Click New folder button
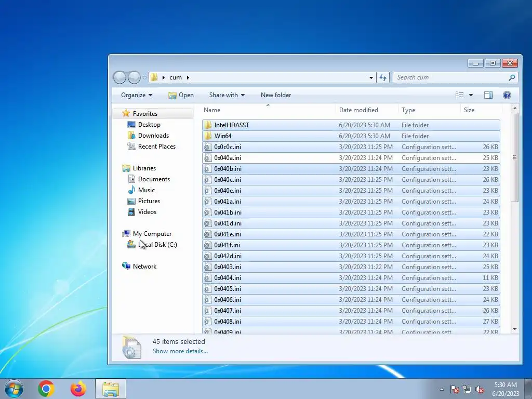The height and width of the screenshot is (399, 532). point(276,95)
